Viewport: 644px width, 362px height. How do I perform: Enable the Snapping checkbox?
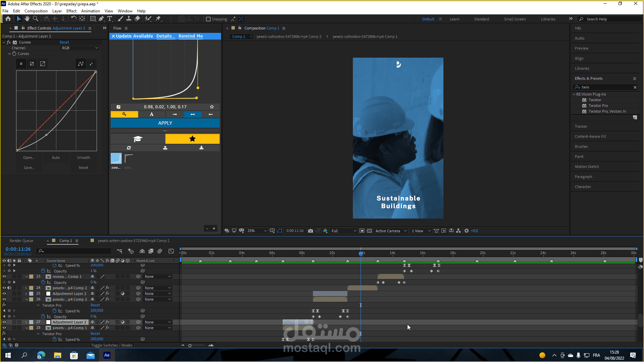pyautogui.click(x=208, y=19)
